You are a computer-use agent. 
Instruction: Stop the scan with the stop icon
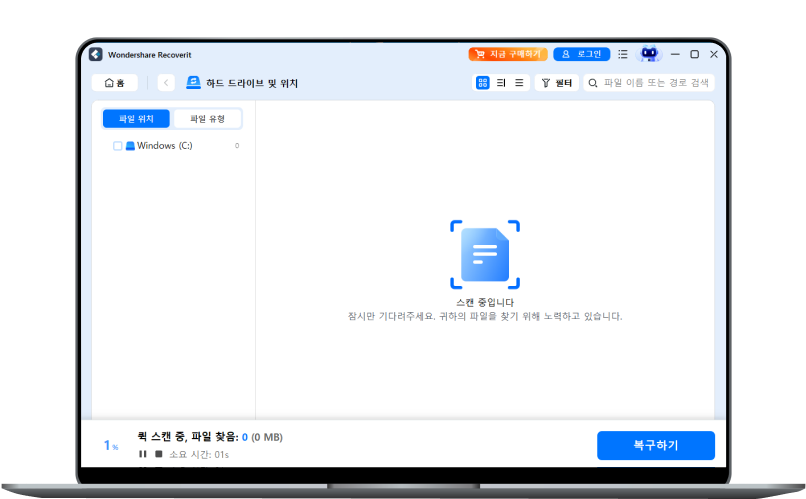[158, 454]
